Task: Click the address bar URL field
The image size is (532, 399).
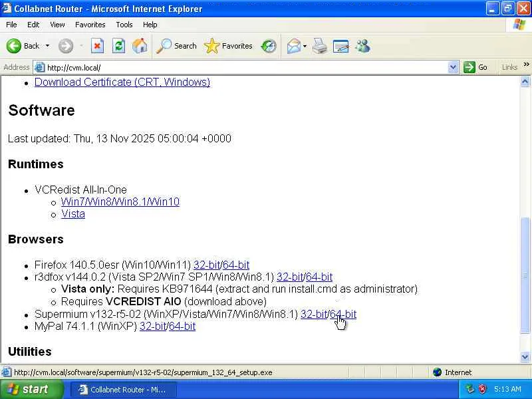Action: tap(246, 68)
